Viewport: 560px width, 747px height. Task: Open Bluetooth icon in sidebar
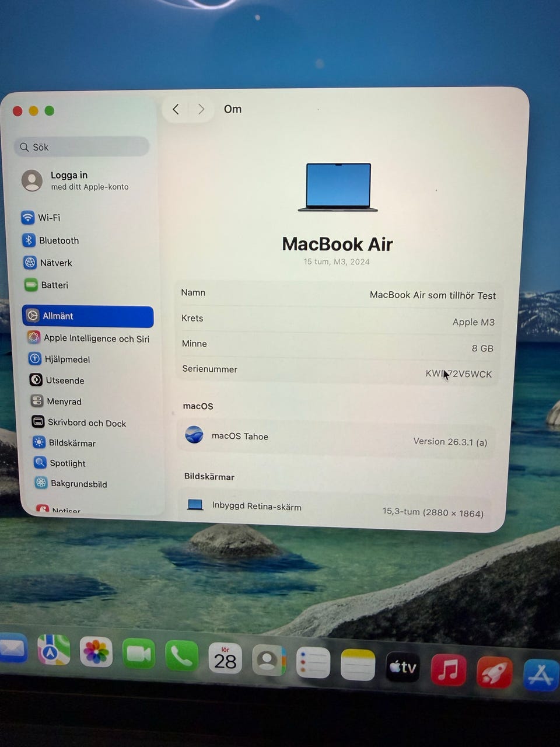pyautogui.click(x=29, y=240)
